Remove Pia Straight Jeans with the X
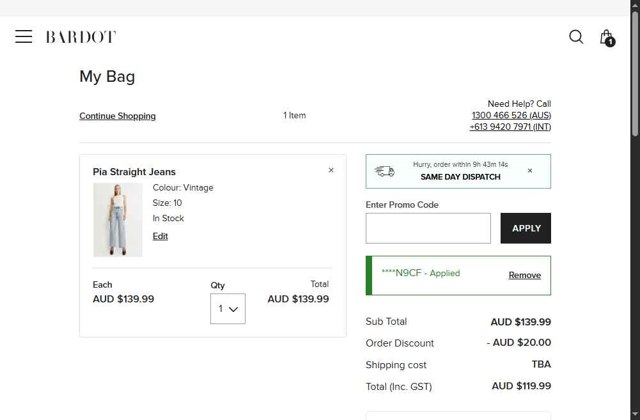 pos(331,170)
